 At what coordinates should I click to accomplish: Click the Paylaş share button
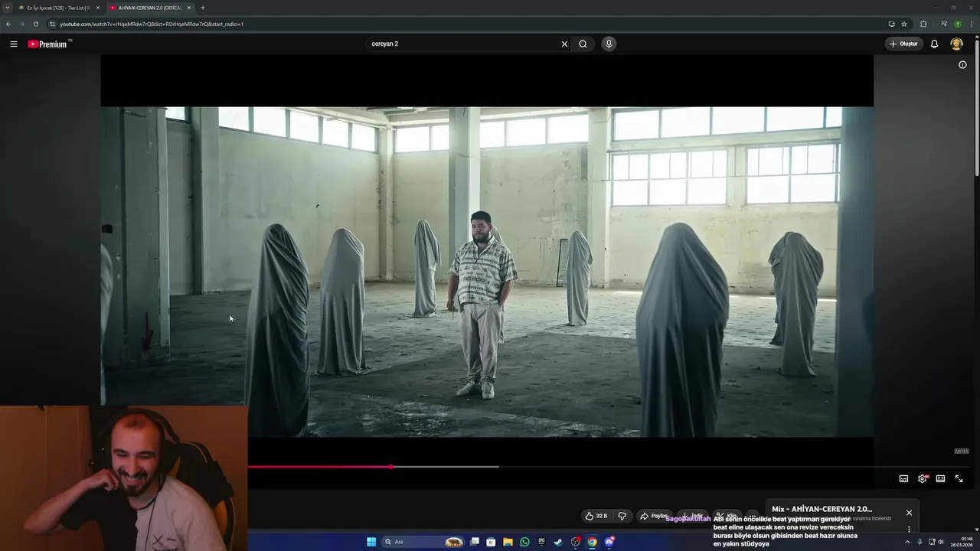654,516
